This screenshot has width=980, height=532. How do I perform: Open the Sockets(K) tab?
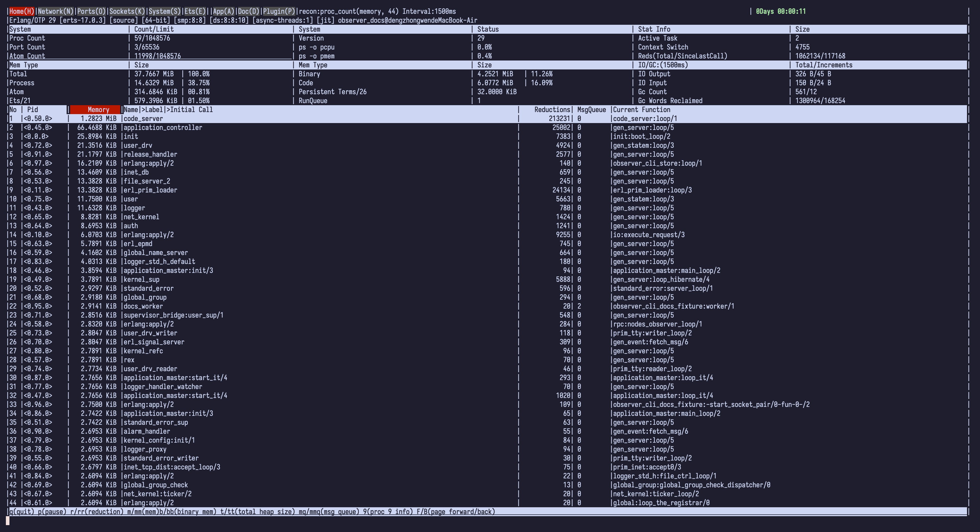point(127,11)
